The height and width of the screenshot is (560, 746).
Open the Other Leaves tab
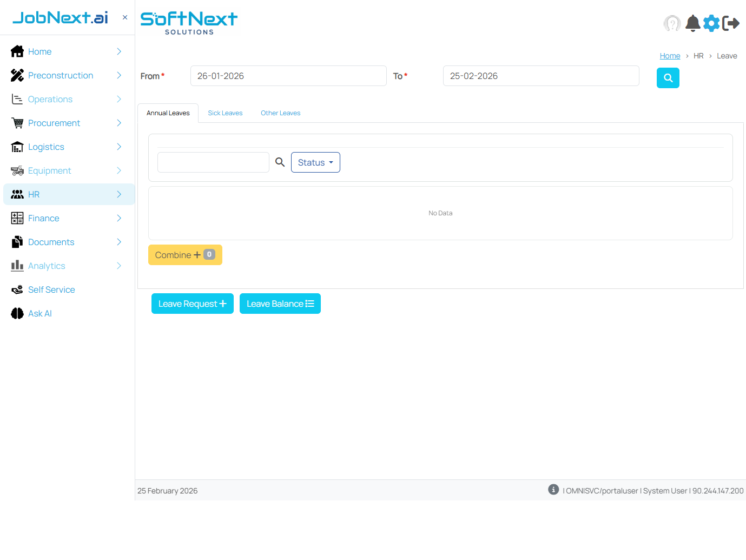point(280,113)
